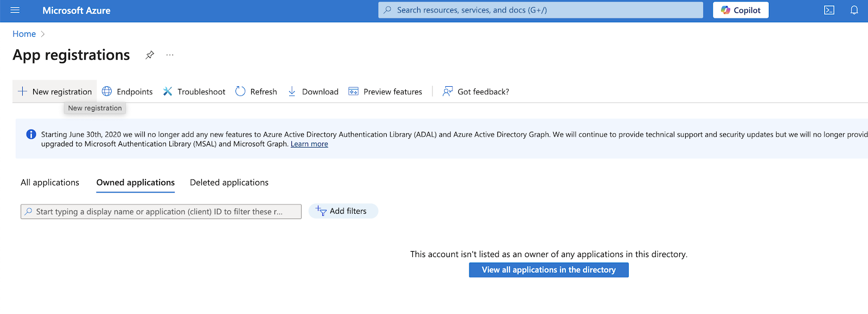Click the New registration toolbar label
This screenshot has height=314, width=868.
tap(62, 92)
